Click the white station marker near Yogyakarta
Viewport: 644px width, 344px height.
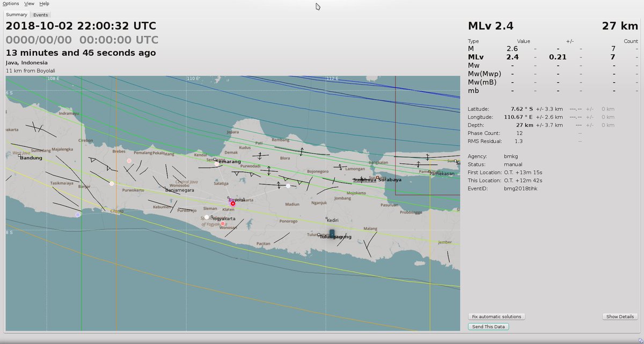point(207,217)
